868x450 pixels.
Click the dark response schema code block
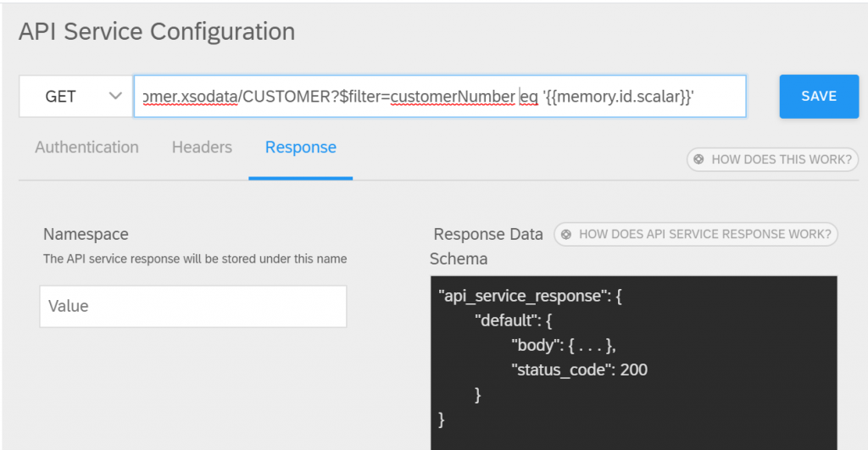(x=634, y=363)
